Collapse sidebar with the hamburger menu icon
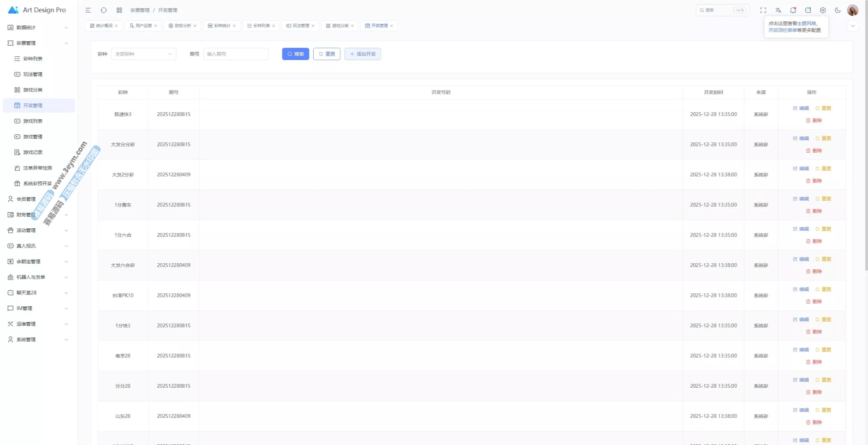 [x=88, y=10]
